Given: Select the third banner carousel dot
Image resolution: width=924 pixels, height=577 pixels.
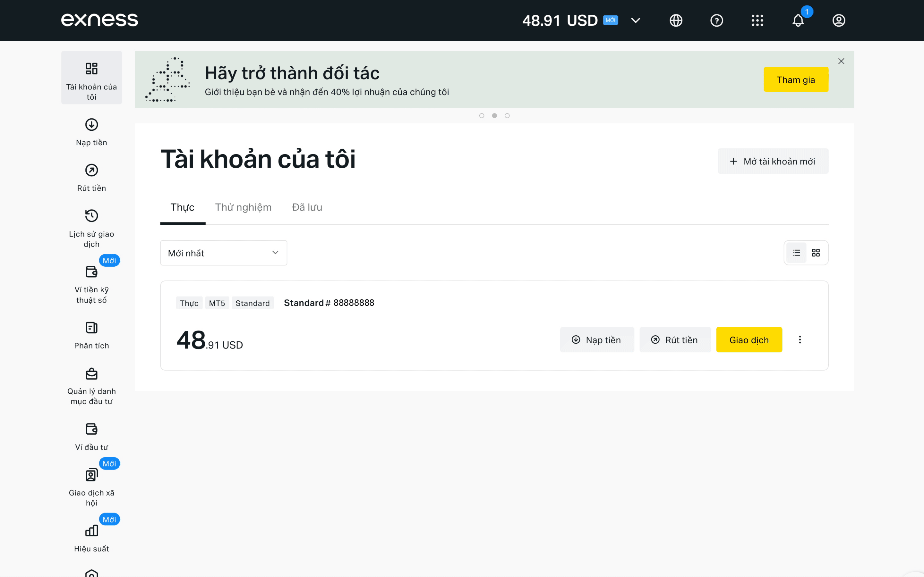Looking at the screenshot, I should [x=507, y=116].
